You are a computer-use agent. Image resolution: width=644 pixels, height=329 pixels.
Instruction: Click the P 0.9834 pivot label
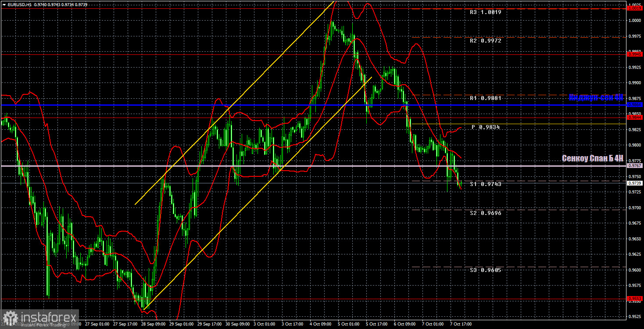tap(486, 127)
